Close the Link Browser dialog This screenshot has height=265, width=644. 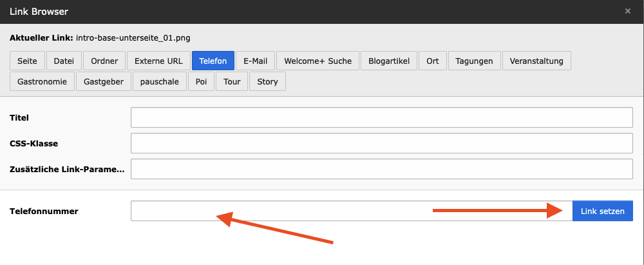[x=627, y=11]
